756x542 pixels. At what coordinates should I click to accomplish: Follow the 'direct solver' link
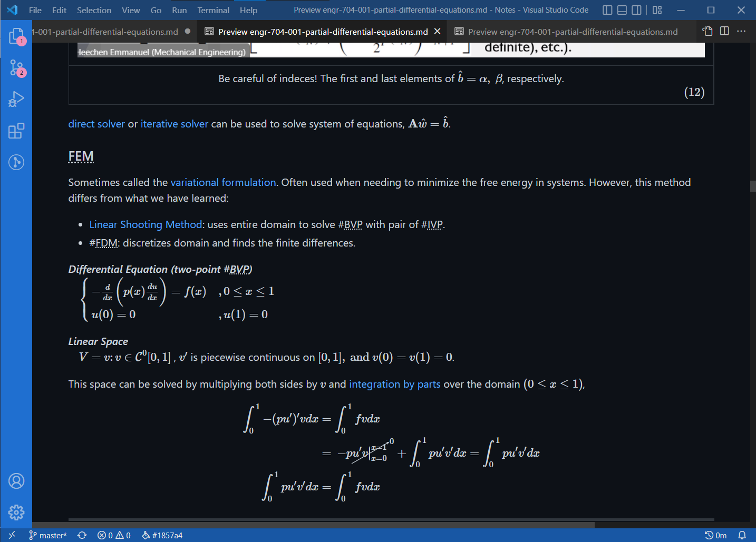point(96,124)
